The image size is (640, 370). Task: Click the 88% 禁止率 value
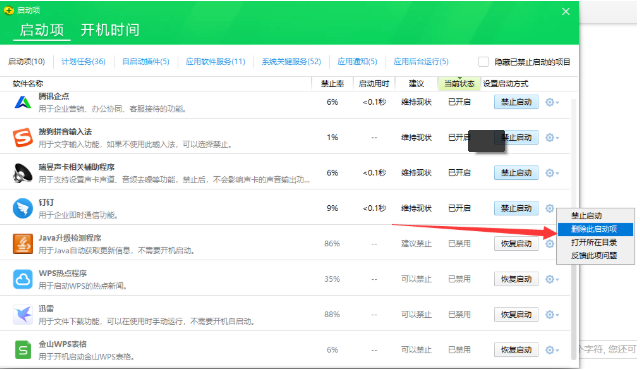click(x=332, y=315)
